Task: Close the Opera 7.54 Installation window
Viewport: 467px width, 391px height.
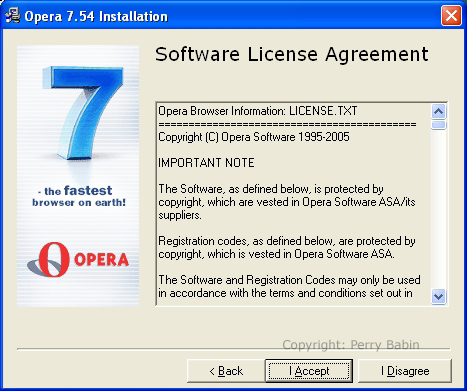Action: 451,15
